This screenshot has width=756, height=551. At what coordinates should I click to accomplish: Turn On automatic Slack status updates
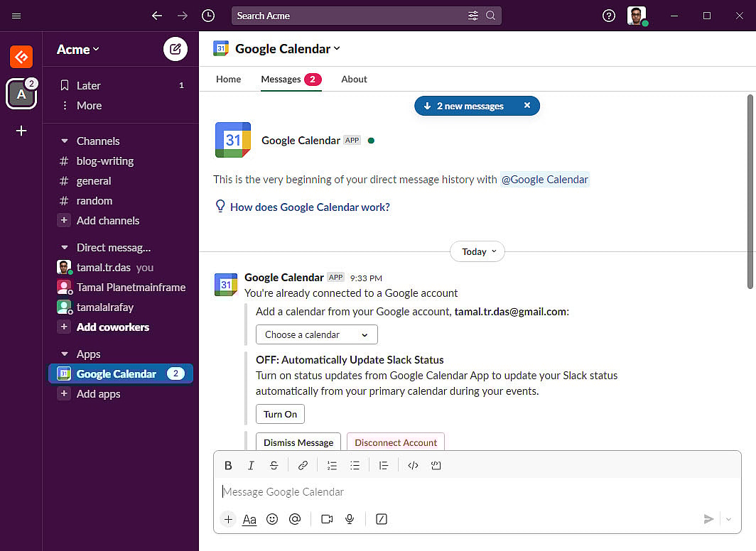[280, 414]
